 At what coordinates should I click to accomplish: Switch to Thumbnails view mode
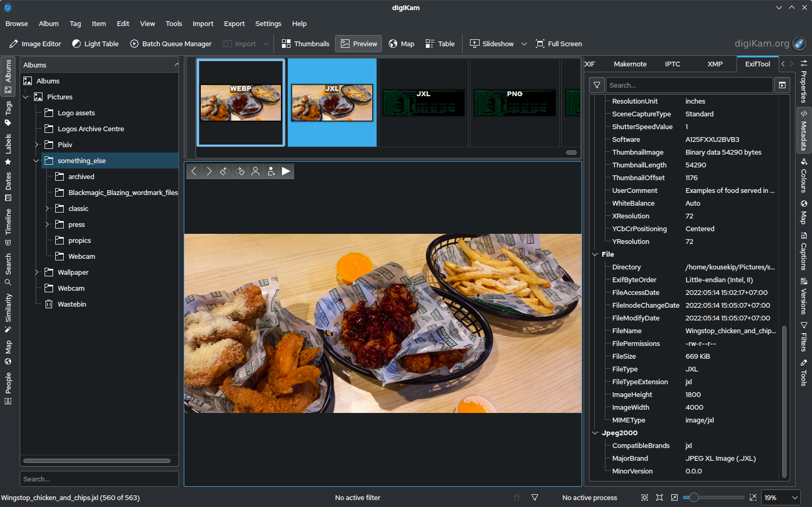coord(305,44)
